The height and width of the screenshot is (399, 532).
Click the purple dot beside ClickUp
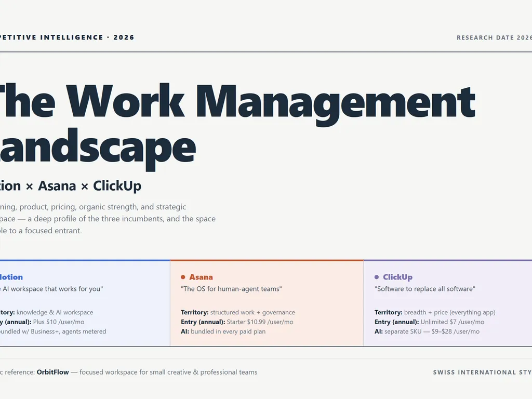(377, 277)
